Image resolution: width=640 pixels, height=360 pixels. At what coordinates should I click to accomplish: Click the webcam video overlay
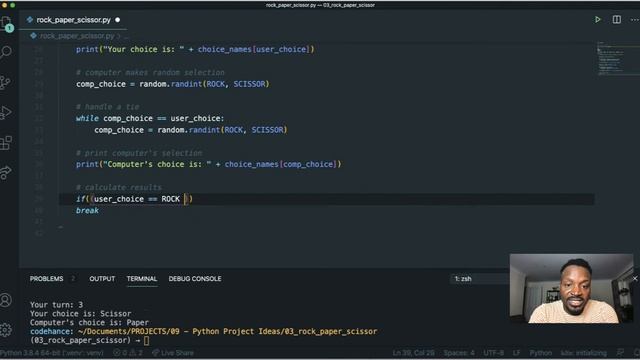point(571,289)
